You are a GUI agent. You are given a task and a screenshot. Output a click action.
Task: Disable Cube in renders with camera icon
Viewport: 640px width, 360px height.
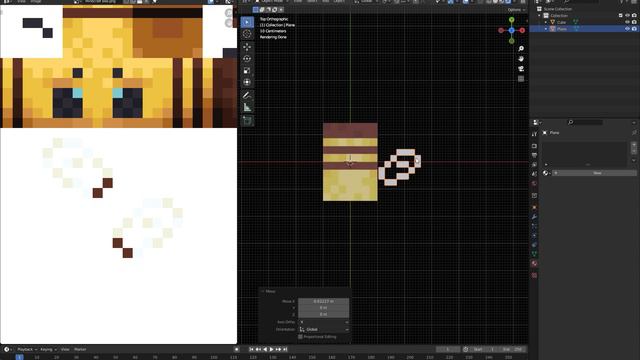(634, 22)
